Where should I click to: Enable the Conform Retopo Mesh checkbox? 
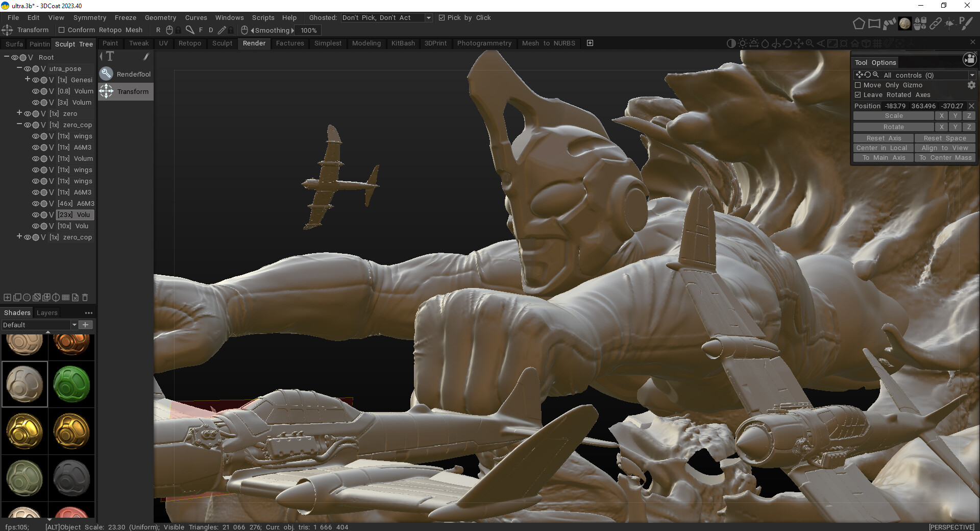(61, 30)
